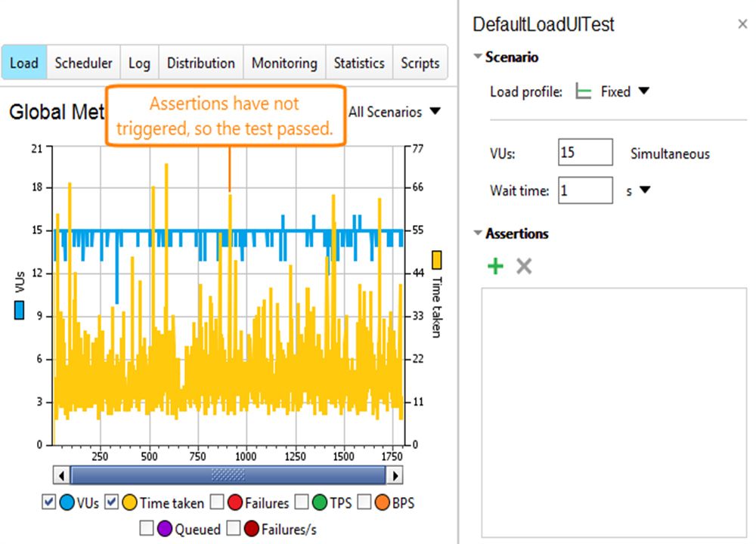Uncheck the VUs checkbox
Image resolution: width=756 pixels, height=544 pixels.
[48, 502]
